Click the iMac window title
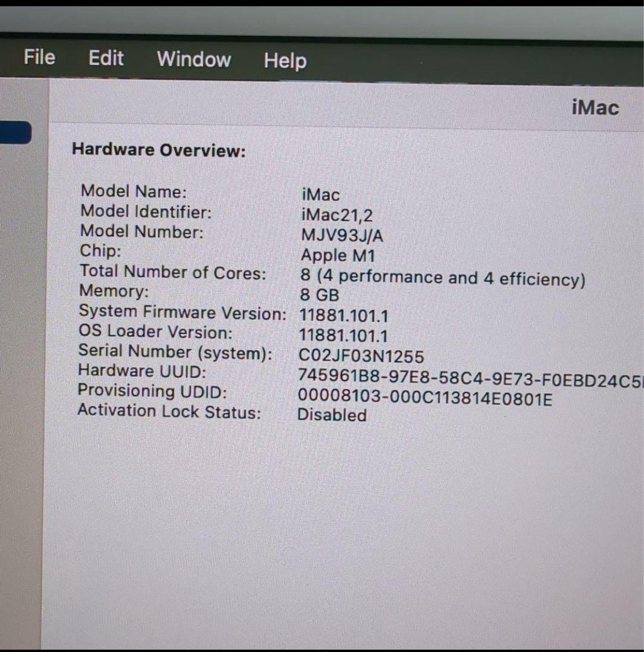Screen dimensions: 644x652 (x=594, y=108)
